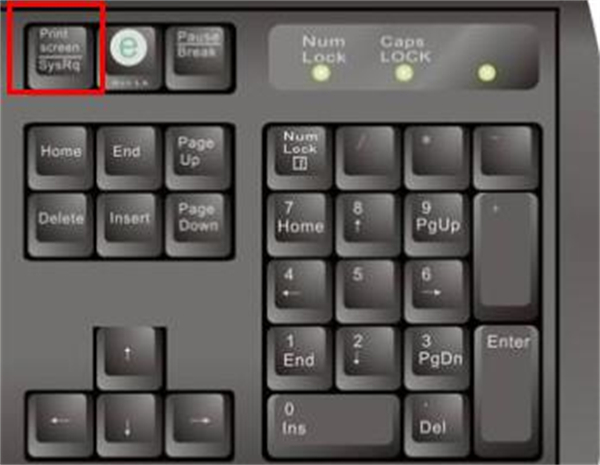The height and width of the screenshot is (465, 600).
Task: Click the End navigation key
Action: coord(129,157)
